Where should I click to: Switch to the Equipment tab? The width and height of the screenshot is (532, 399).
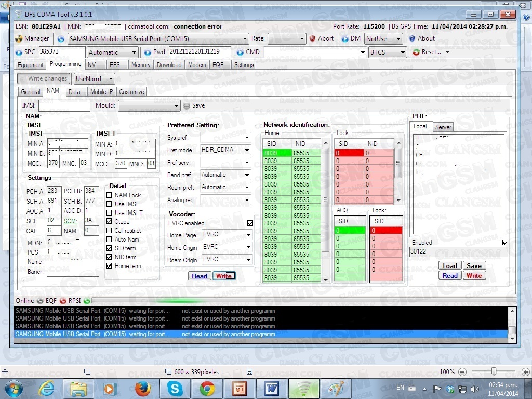coord(30,65)
